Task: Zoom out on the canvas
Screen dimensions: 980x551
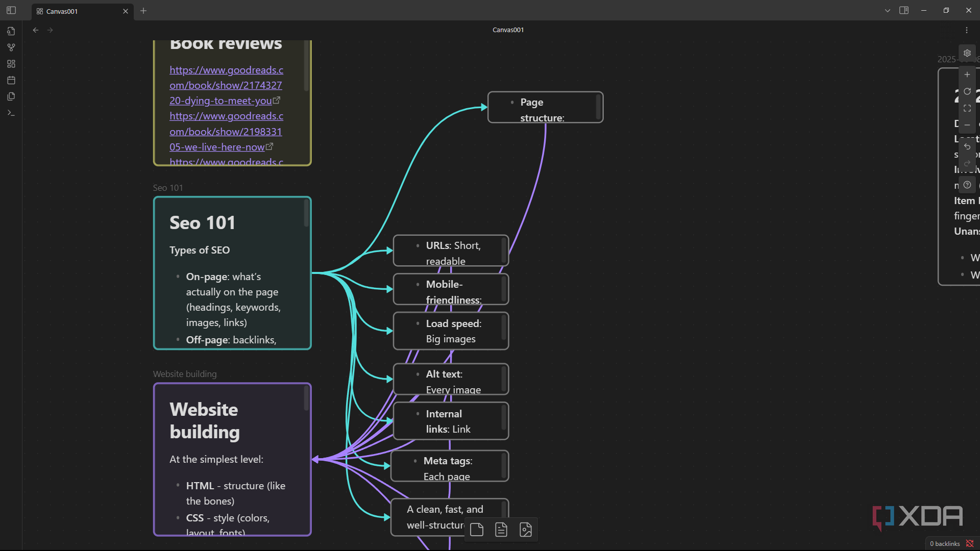Action: [x=967, y=125]
